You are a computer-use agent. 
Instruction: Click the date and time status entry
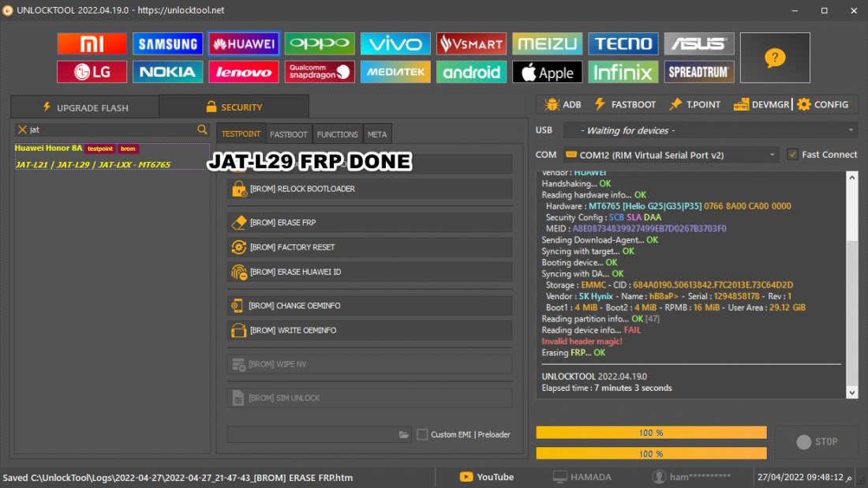tap(804, 477)
